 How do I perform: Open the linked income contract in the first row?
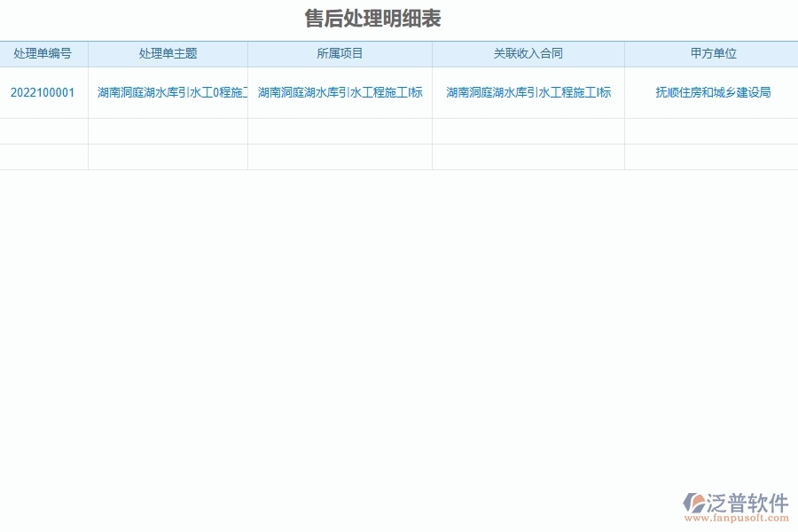click(528, 91)
